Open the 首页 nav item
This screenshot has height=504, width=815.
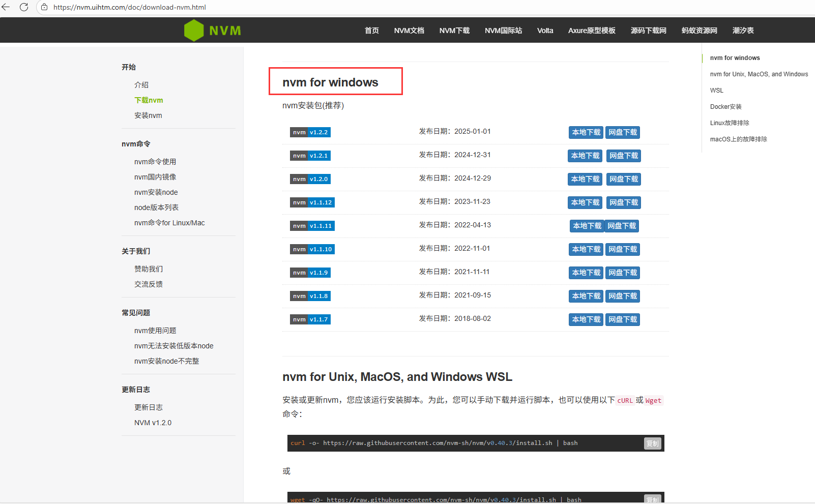click(x=372, y=31)
